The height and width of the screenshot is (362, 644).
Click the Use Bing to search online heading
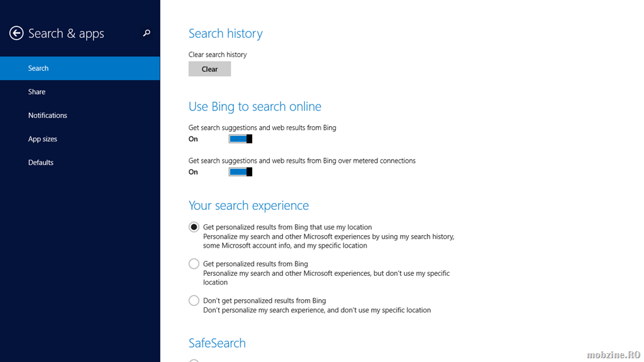pyautogui.click(x=255, y=106)
